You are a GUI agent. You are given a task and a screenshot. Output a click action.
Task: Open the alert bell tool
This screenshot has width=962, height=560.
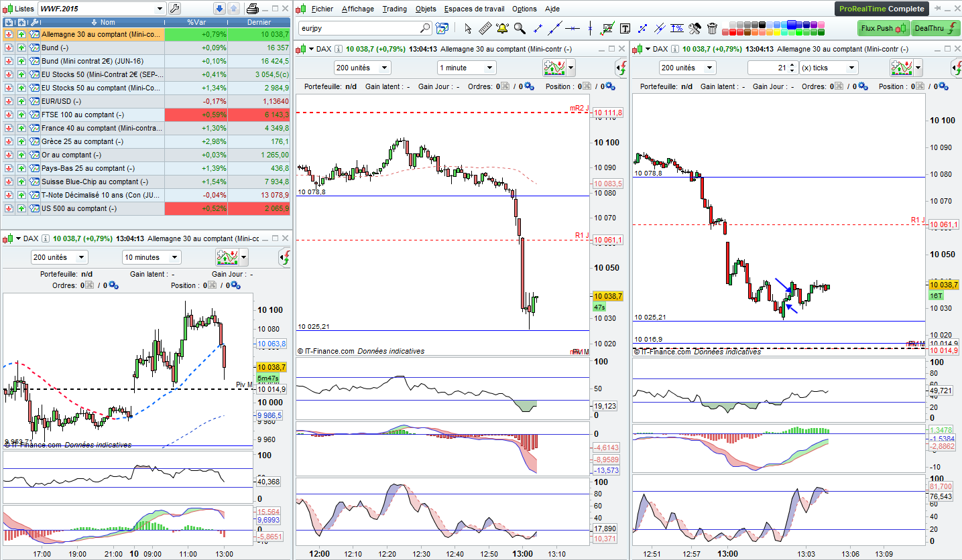click(x=502, y=28)
